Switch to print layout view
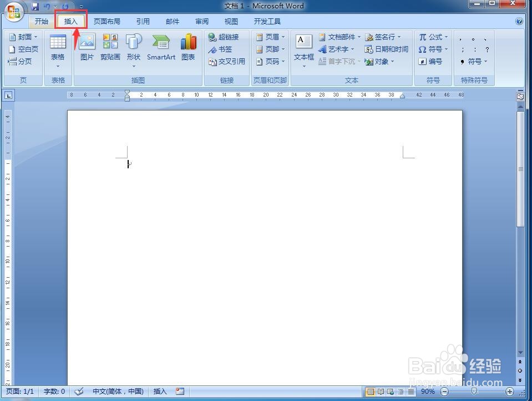 point(371,392)
